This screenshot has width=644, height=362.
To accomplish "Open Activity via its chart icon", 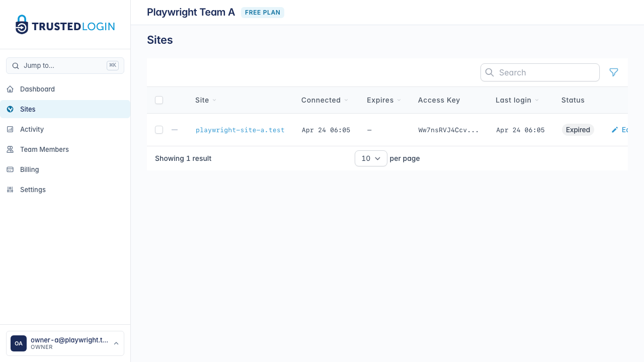I will (10, 129).
